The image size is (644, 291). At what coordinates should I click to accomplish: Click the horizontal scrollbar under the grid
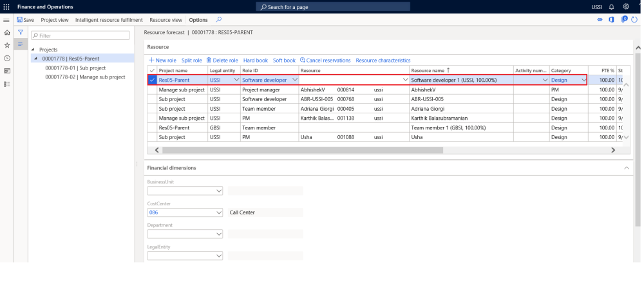[303, 150]
